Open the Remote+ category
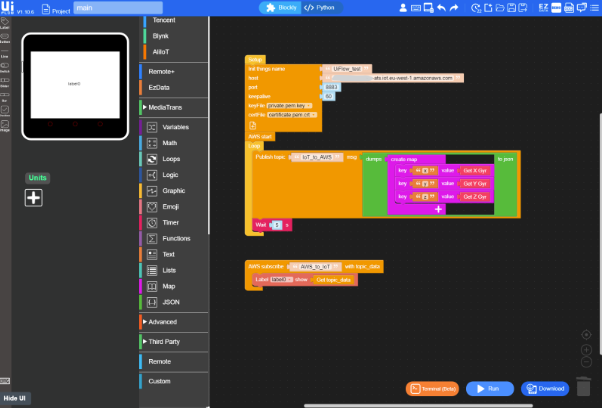This screenshot has height=408, width=602. point(174,72)
